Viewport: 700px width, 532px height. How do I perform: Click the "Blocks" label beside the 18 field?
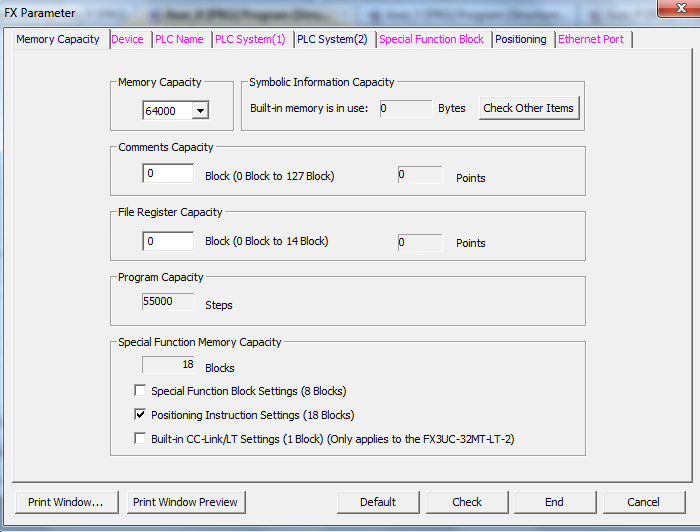coord(220,368)
